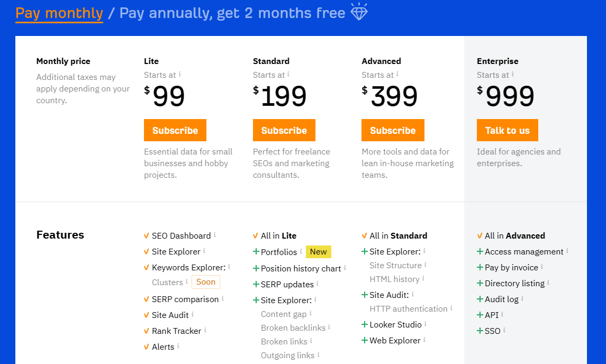Select Pay annually, get 2 months free
This screenshot has width=606, height=364.
tap(232, 13)
